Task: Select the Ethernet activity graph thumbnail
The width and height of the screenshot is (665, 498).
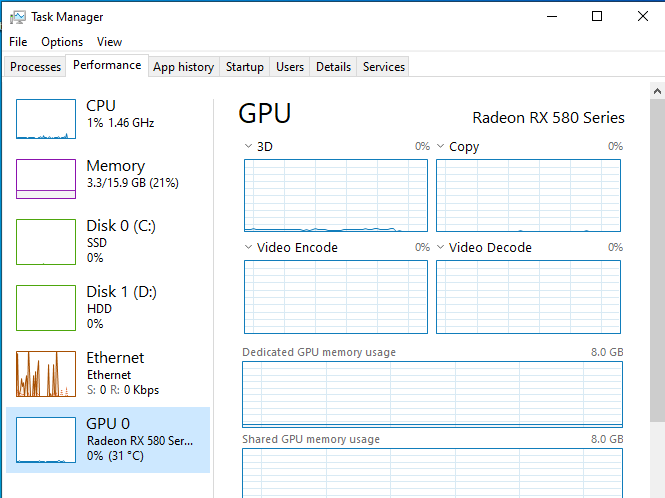Action: pyautogui.click(x=46, y=374)
